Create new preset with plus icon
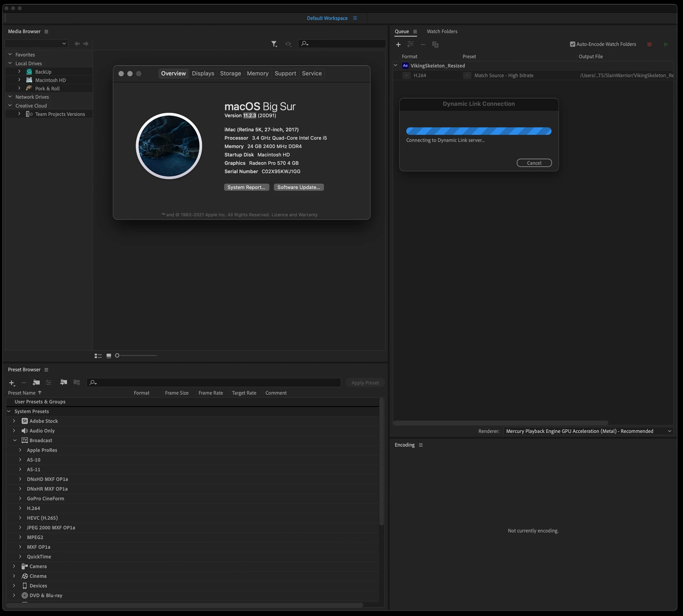 (x=12, y=383)
